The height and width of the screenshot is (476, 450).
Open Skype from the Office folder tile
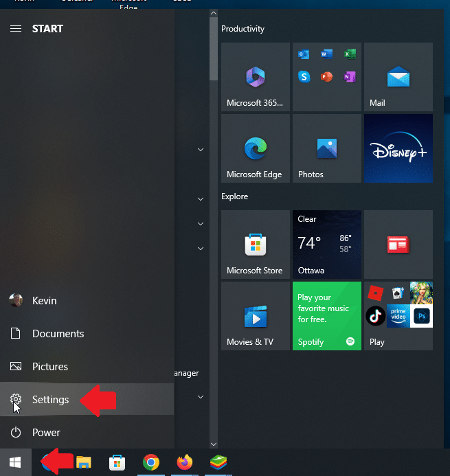click(x=304, y=76)
